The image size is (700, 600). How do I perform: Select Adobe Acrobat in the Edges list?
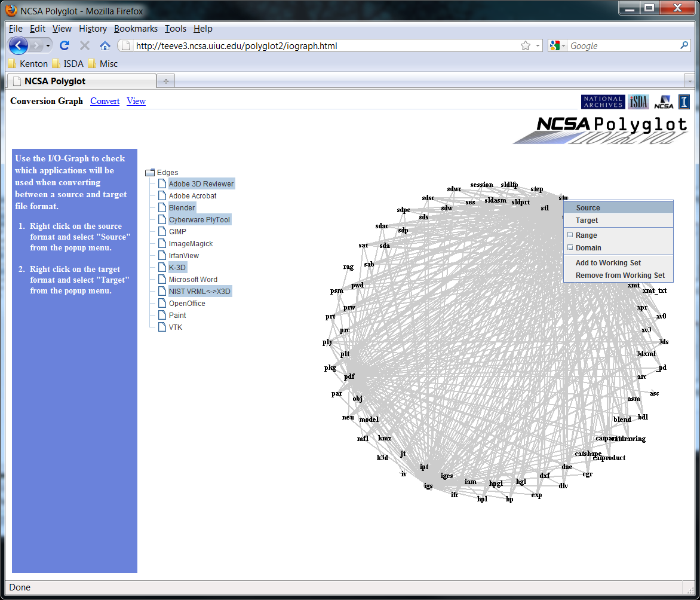point(192,195)
